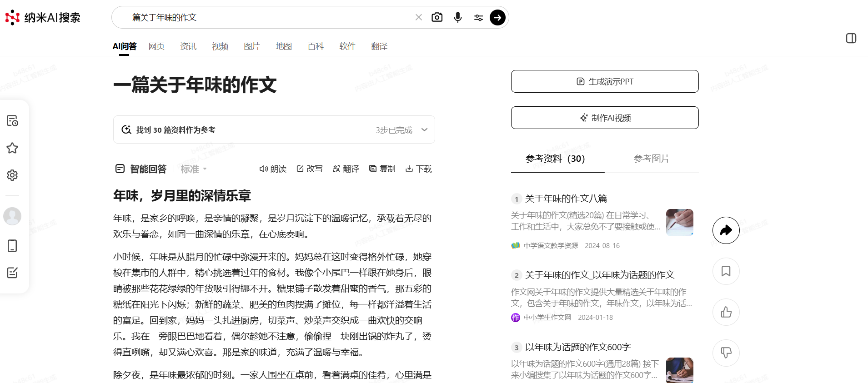This screenshot has width=868, height=383.
Task: Click 翻译 in answer toolbar
Action: tap(346, 169)
